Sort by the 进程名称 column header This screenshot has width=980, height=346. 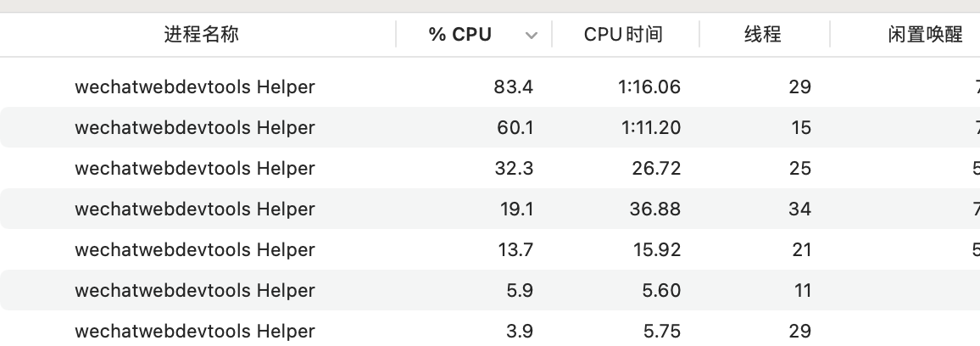pyautogui.click(x=201, y=35)
